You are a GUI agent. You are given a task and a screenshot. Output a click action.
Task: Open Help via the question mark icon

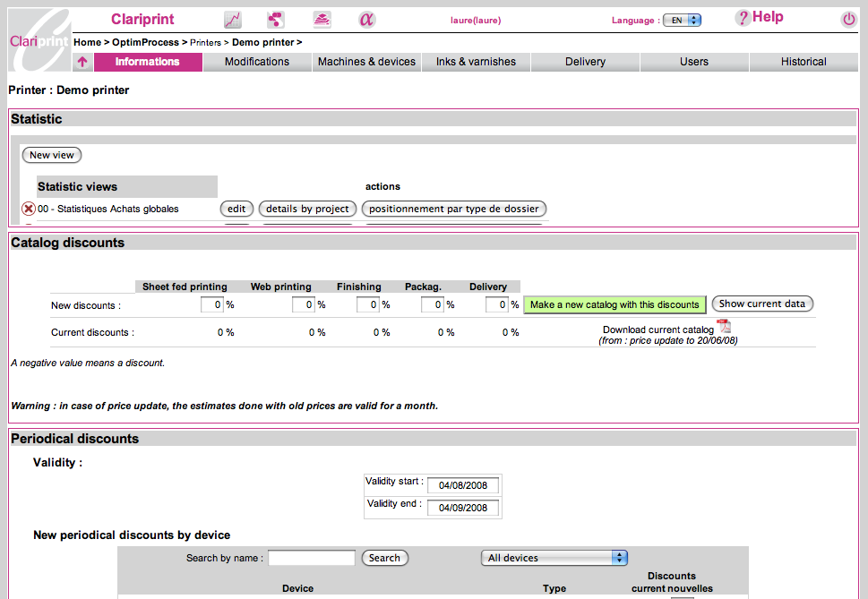[x=742, y=18]
